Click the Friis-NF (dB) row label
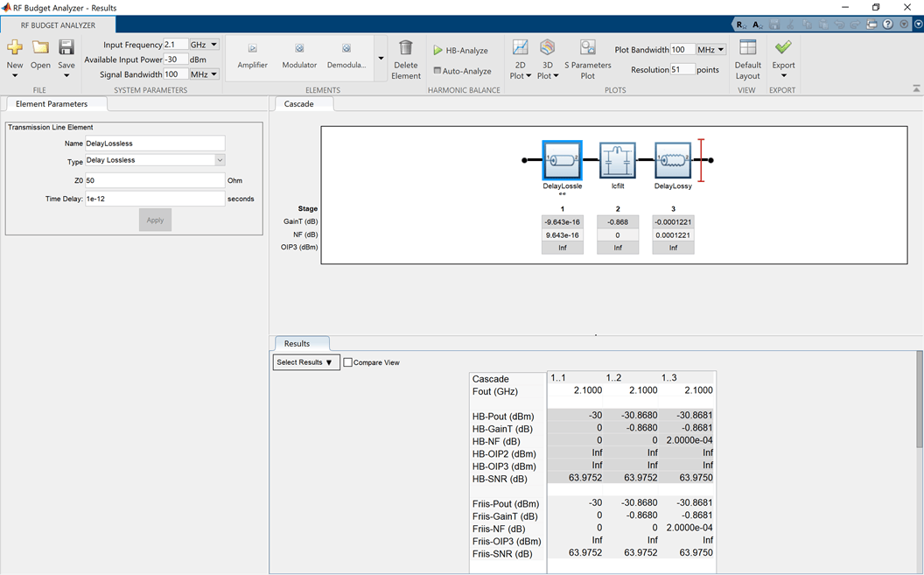The image size is (924, 575). coord(499,529)
